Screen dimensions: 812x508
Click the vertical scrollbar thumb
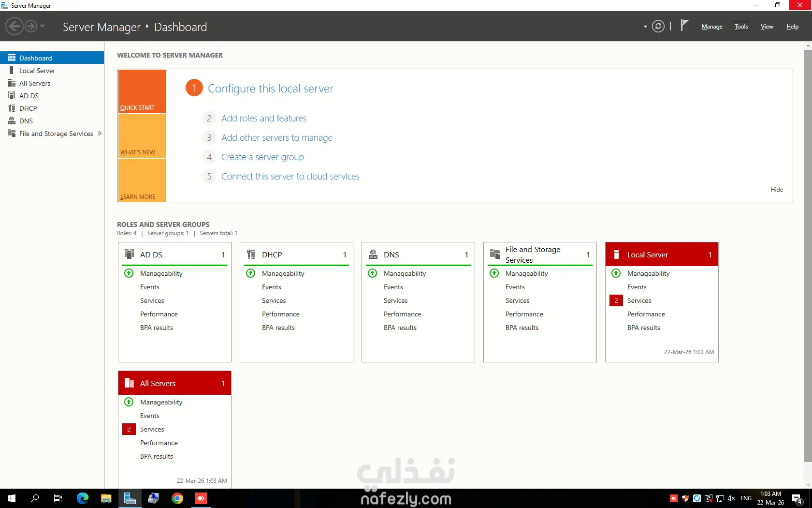point(808,255)
